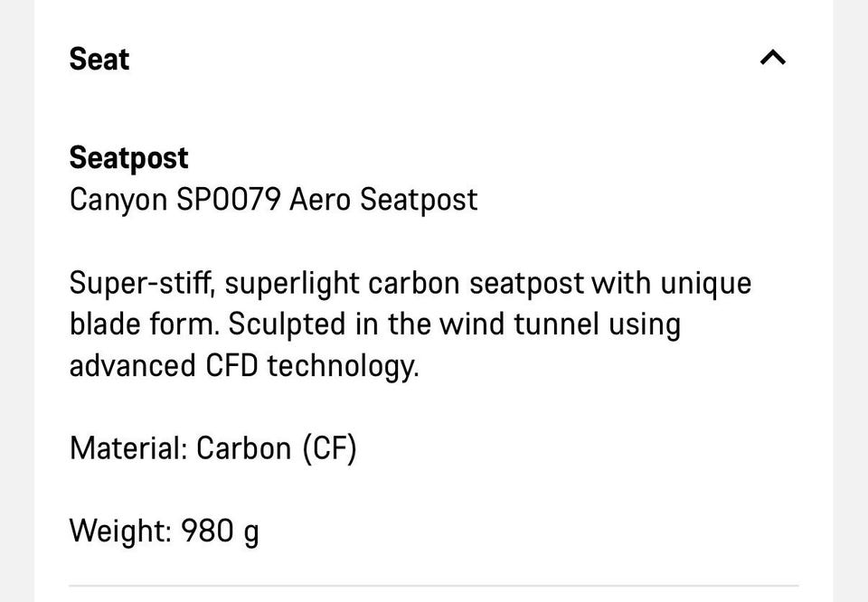Image resolution: width=868 pixels, height=602 pixels.
Task: Select the bold Seatpost label
Action: coord(128,159)
